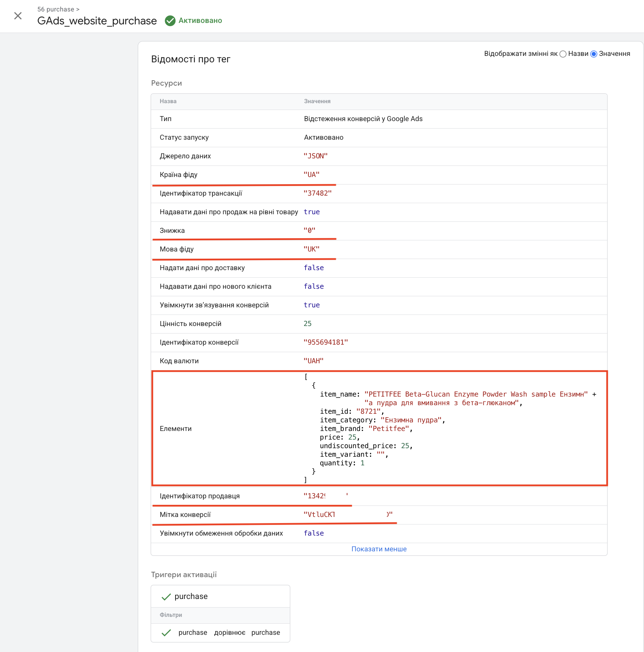The width and height of the screenshot is (644, 652).
Task: Click the Назва column header
Action: click(168, 101)
